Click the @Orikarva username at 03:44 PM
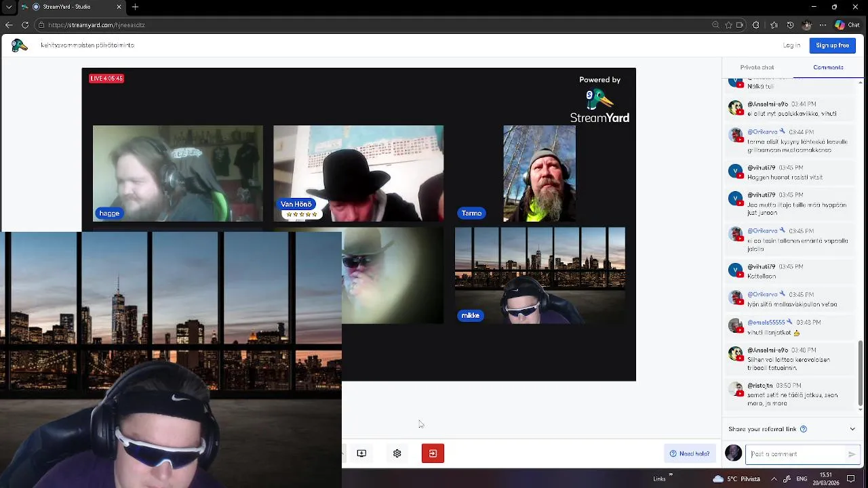868x488 pixels. click(x=762, y=131)
